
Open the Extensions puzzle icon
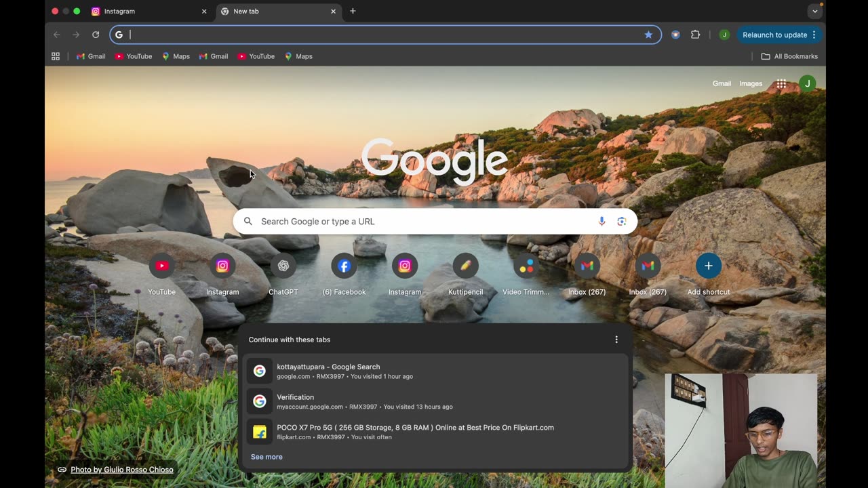tap(695, 35)
